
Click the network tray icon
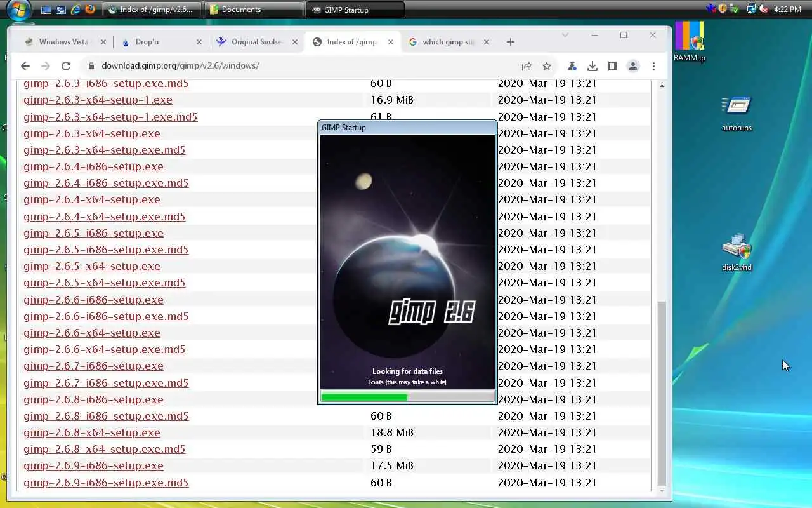752,9
